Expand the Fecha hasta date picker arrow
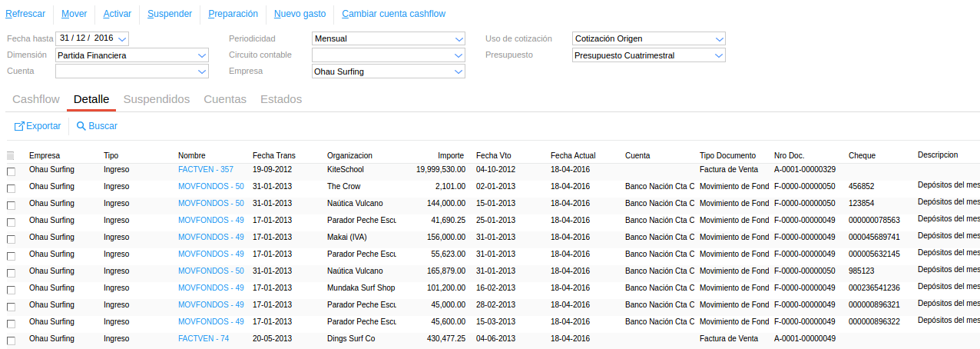980x349 pixels. tap(123, 38)
